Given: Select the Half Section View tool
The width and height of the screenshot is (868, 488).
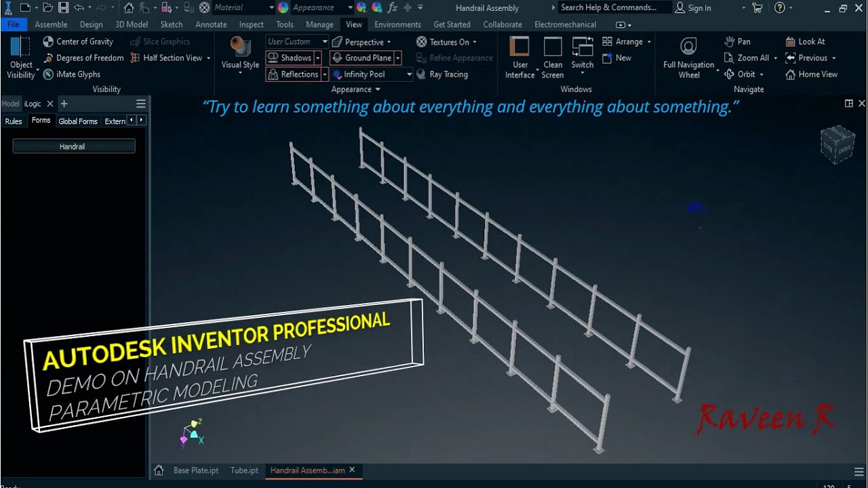Looking at the screenshot, I should tap(166, 58).
